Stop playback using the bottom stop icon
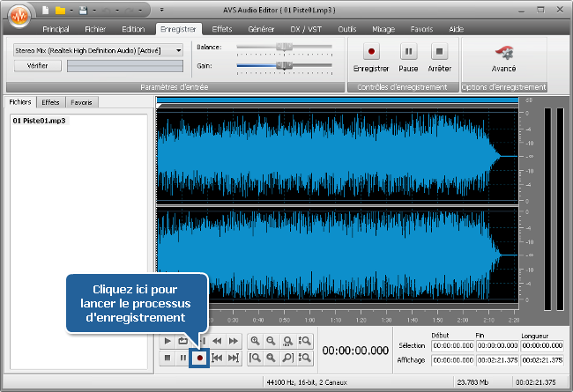The image size is (573, 392). point(167,358)
